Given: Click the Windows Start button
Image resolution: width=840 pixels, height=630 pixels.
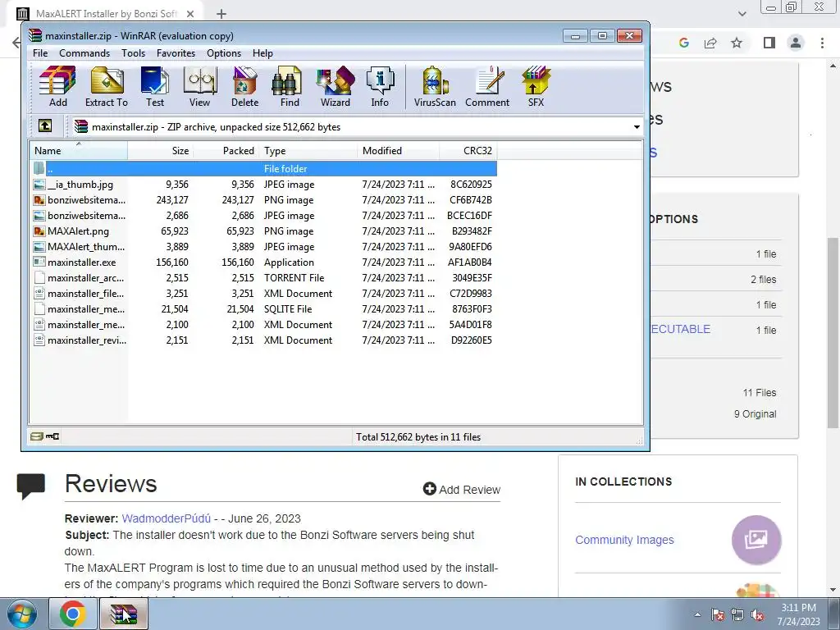Looking at the screenshot, I should click(22, 614).
